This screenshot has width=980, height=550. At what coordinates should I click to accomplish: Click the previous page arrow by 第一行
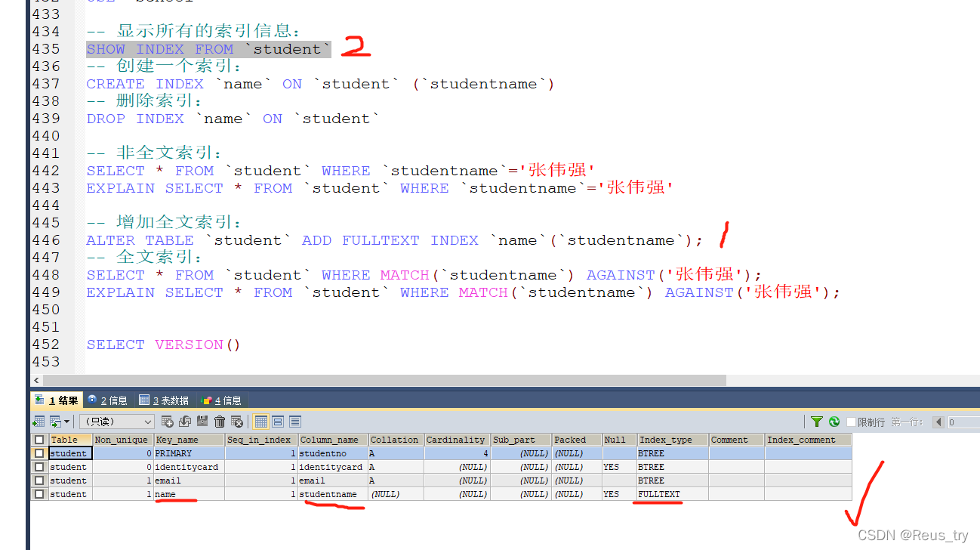938,422
